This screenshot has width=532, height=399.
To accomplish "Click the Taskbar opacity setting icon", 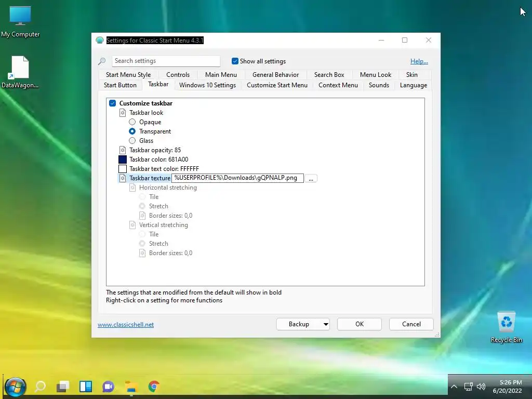I will click(123, 150).
